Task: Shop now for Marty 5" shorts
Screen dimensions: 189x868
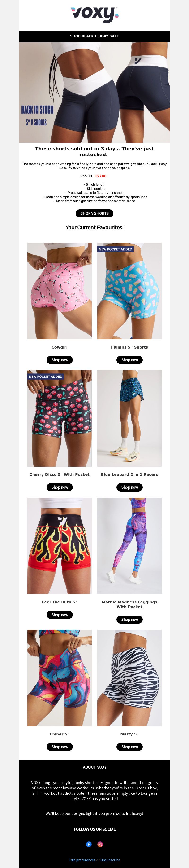Action: (x=129, y=747)
